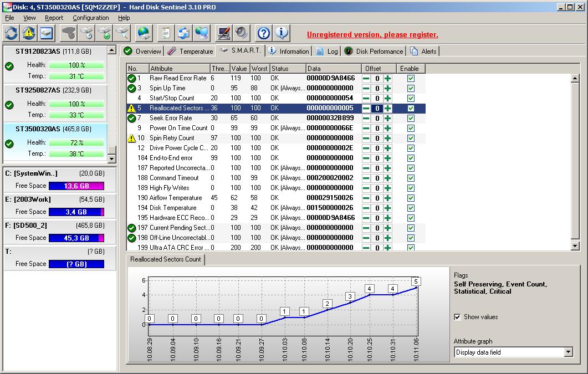Switch to the Alerts tab

coord(424,52)
